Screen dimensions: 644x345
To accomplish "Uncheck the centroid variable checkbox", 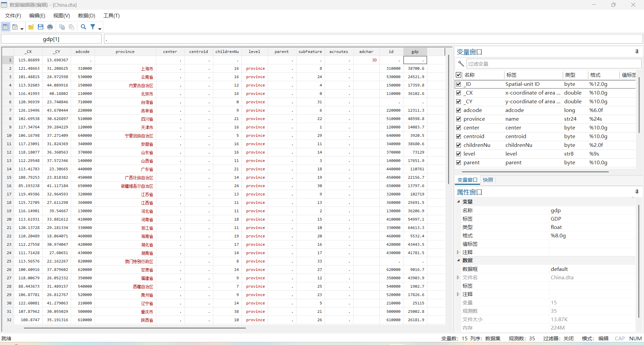I will point(459,136).
